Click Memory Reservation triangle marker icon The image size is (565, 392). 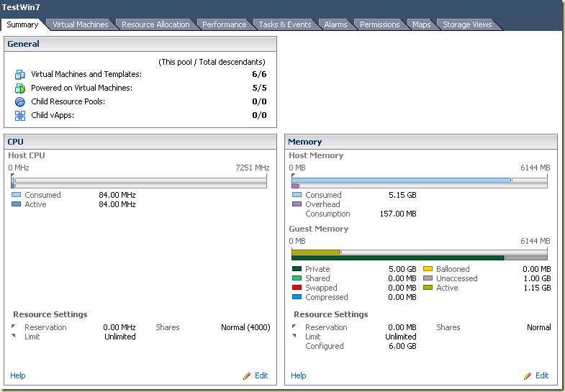294,327
